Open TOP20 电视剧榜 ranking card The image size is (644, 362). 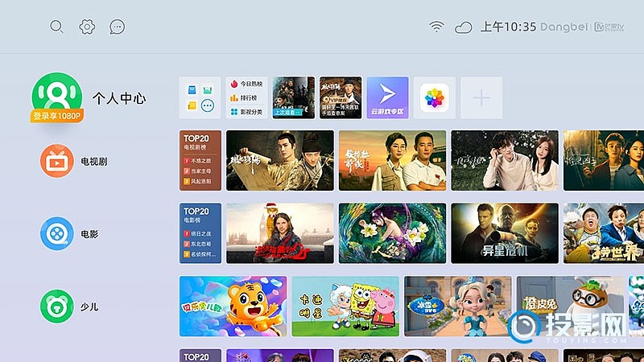[x=200, y=160]
